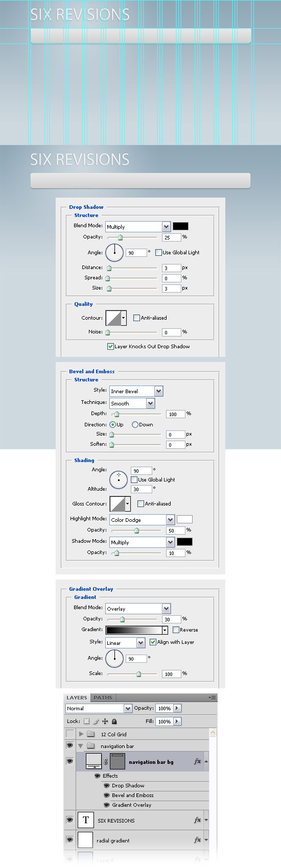Screen dimensions: 281x868
Task: Switch to the Paths tab
Action: click(103, 697)
